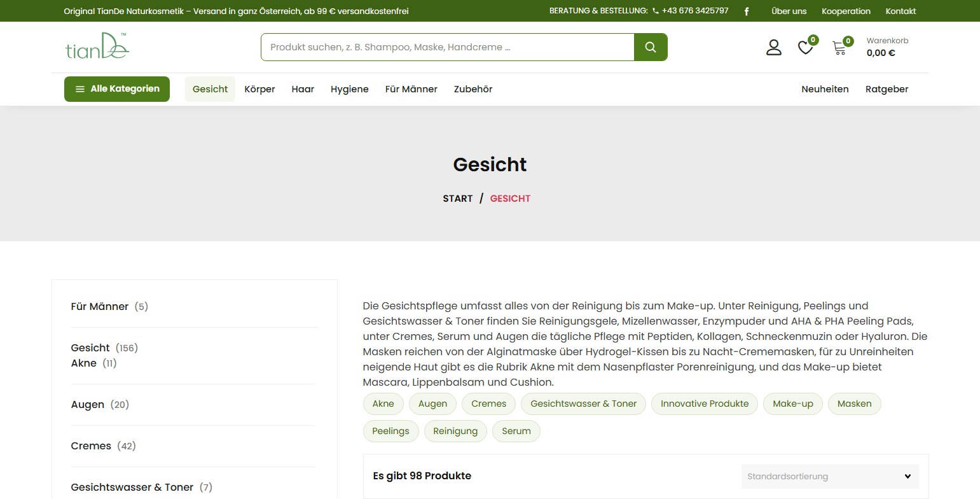Click the Facebook icon in top bar
This screenshot has width=980, height=499.
point(747,11)
